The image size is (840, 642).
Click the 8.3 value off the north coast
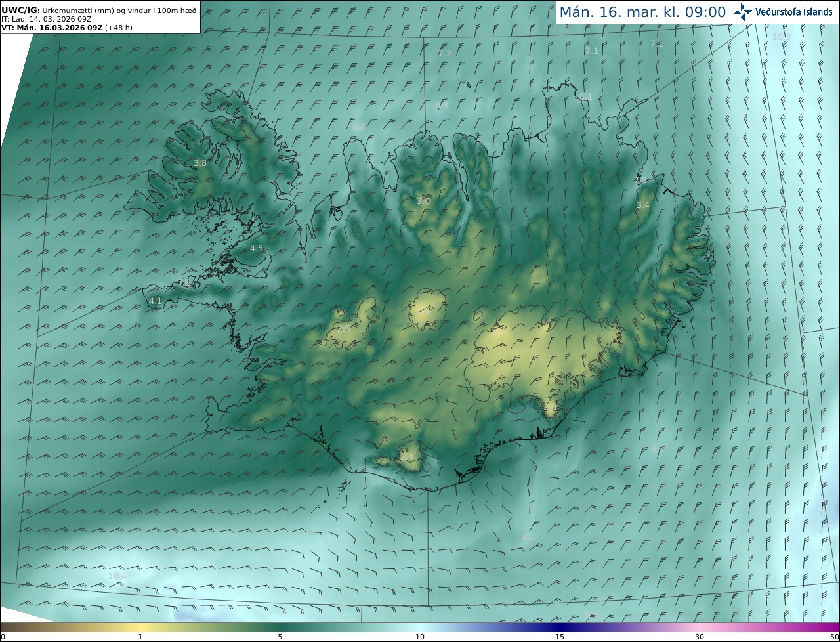click(442, 105)
